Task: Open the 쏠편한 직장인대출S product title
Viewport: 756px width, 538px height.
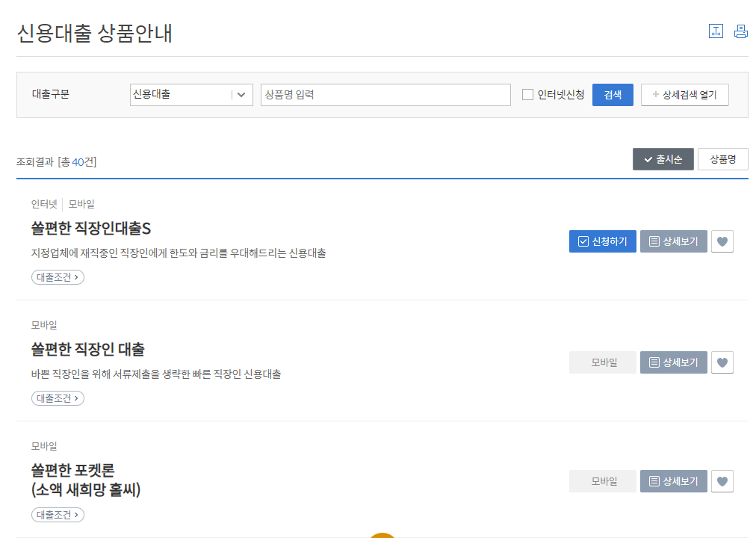Action: [x=91, y=228]
